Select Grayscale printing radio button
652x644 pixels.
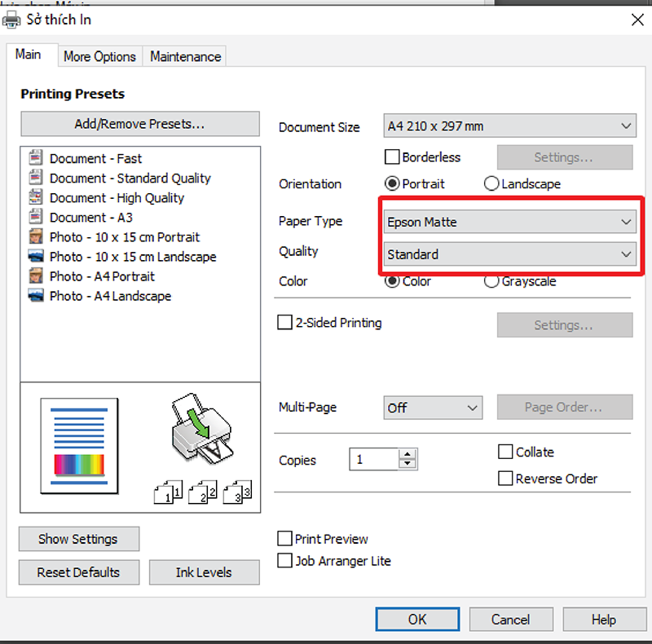[491, 281]
